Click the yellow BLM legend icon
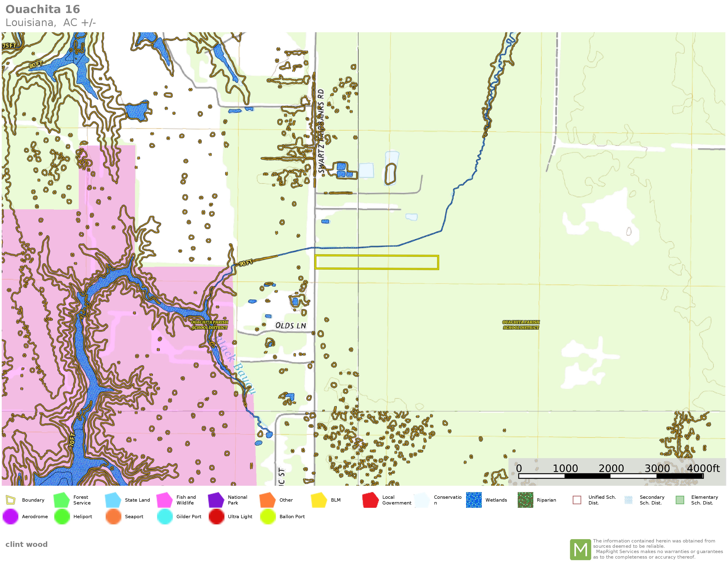Screen dimensions: 728x563 point(319,500)
